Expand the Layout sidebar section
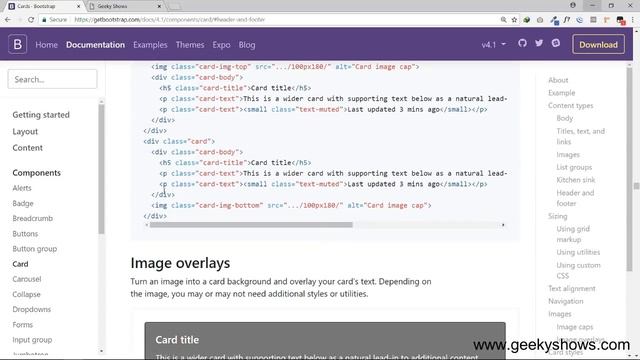The image size is (640, 360). point(25,131)
